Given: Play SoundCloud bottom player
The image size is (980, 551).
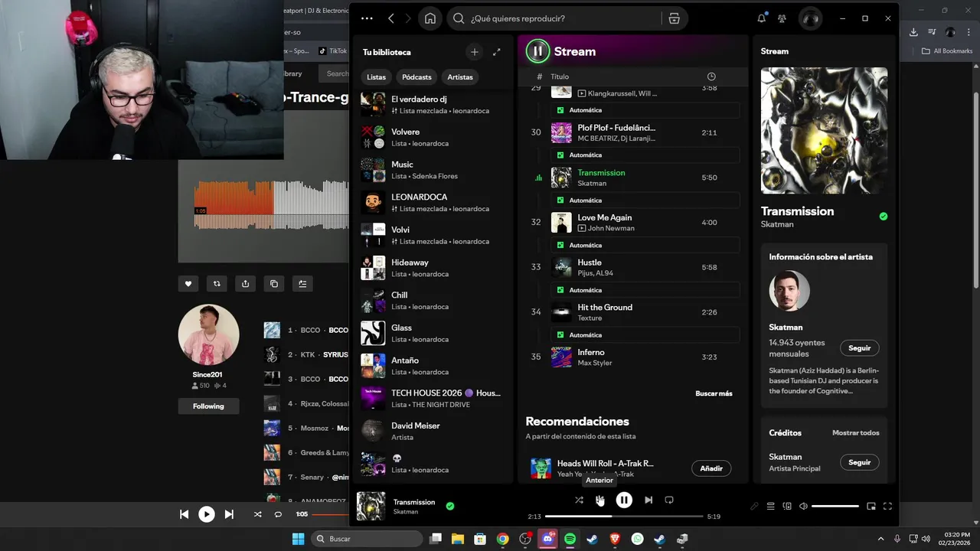Looking at the screenshot, I should [207, 514].
